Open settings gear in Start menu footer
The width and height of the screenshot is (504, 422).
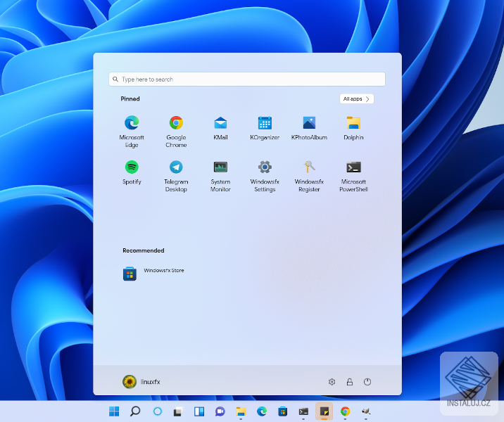point(332,382)
